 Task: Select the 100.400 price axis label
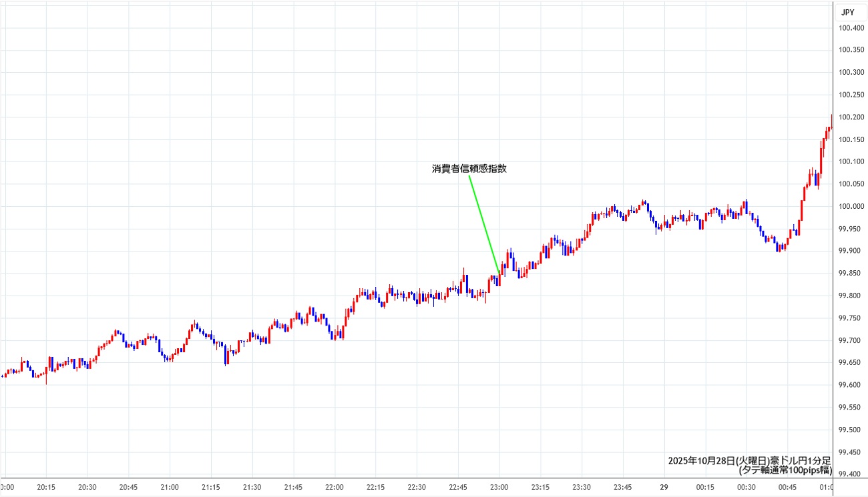pos(851,28)
